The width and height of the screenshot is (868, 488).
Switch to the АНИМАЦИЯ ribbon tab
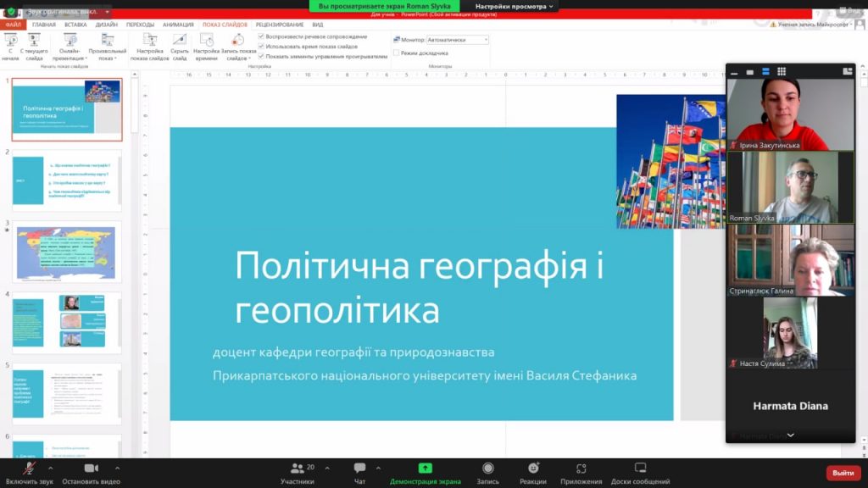click(x=178, y=25)
